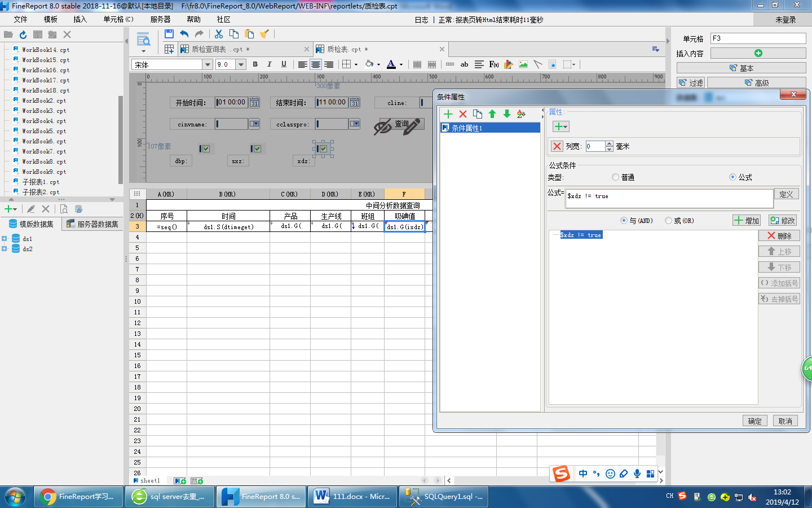Expand the ds1 dataset tree node
The width and height of the screenshot is (812, 508).
click(x=5, y=239)
